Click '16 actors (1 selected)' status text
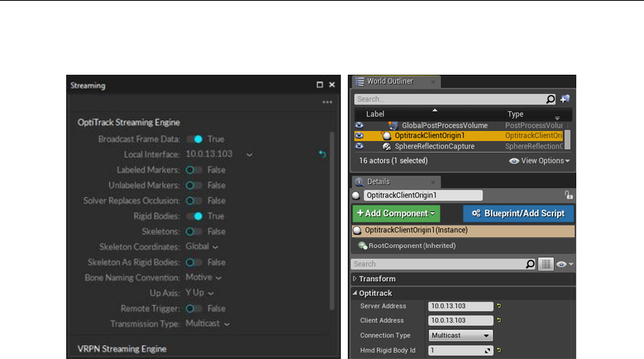This screenshot has height=359, width=644. tap(393, 161)
